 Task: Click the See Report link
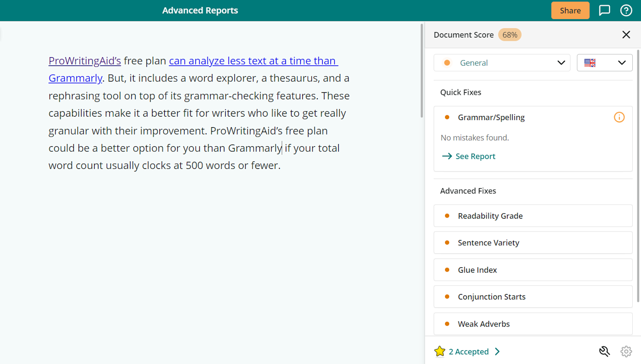(x=469, y=156)
